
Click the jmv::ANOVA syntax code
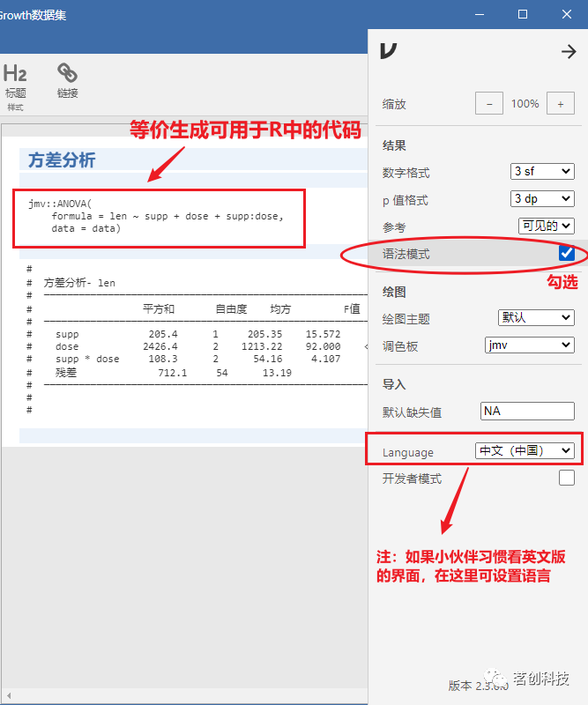pyautogui.click(x=156, y=216)
